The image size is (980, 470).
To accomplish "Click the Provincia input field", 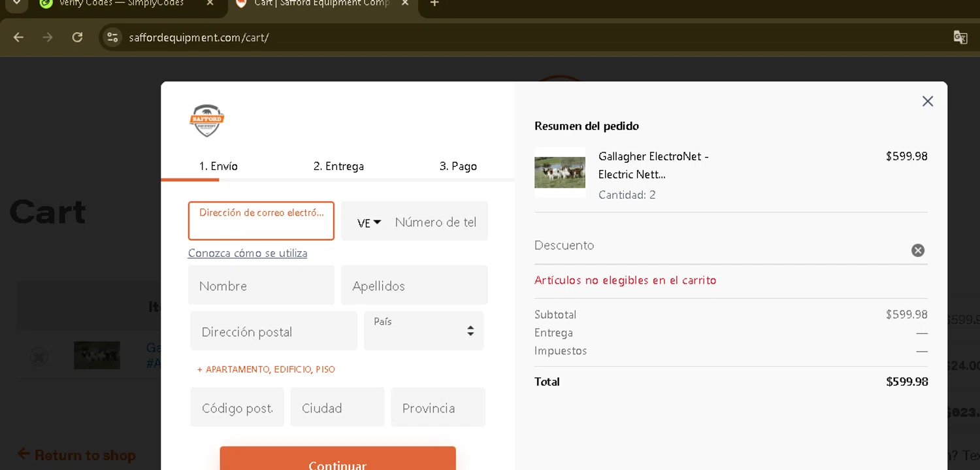I will (x=438, y=407).
